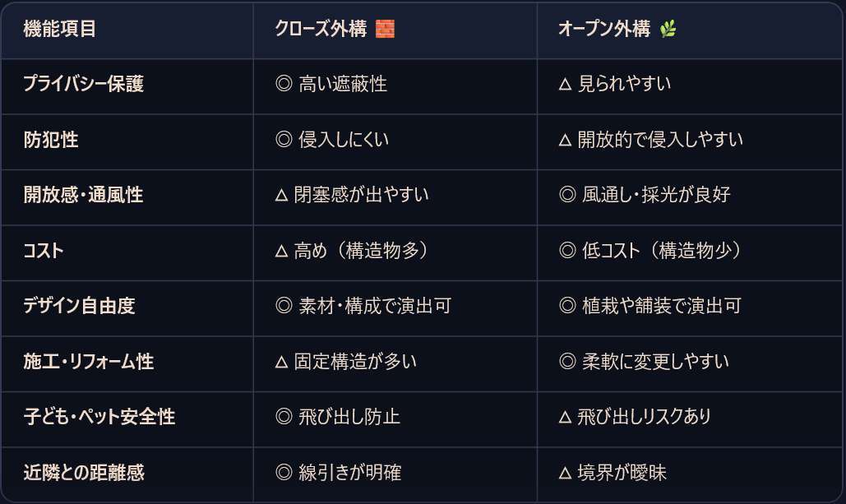Select the オープン外構 header text
Viewport: 846px width, 504px height.
click(x=604, y=29)
